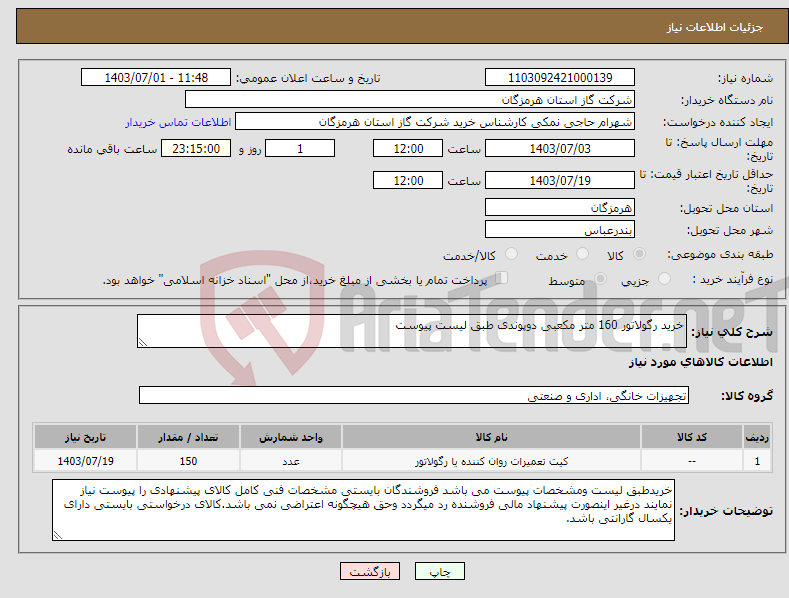Click the quantity cell 150
Image resolution: width=789 pixels, height=598 pixels.
(x=188, y=461)
